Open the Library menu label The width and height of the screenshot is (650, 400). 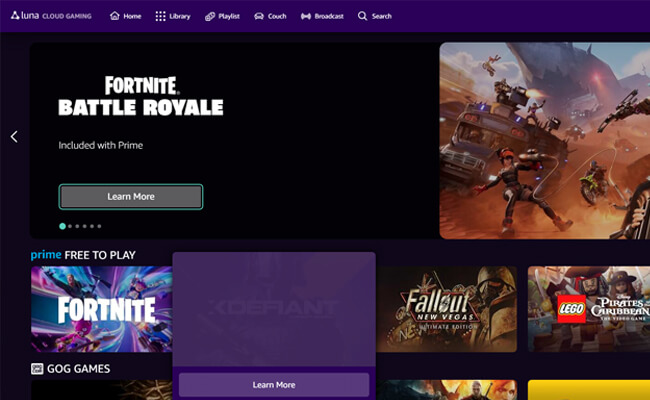pos(179,16)
